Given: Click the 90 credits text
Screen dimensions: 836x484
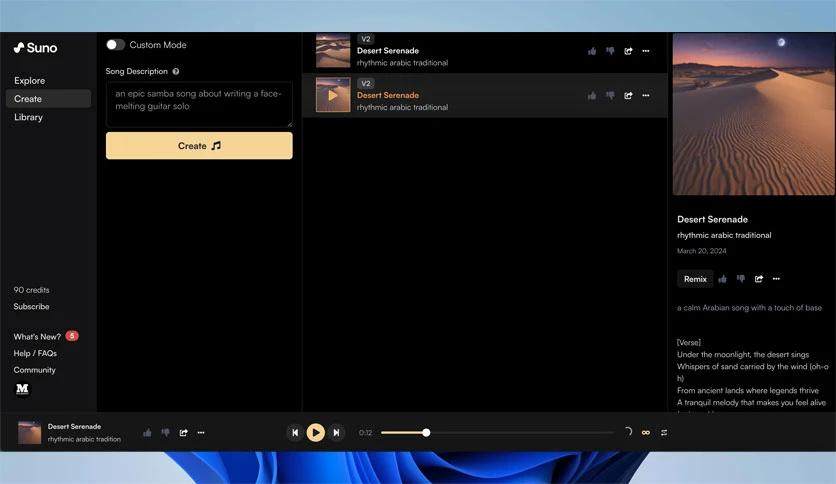Looking at the screenshot, I should pos(31,290).
